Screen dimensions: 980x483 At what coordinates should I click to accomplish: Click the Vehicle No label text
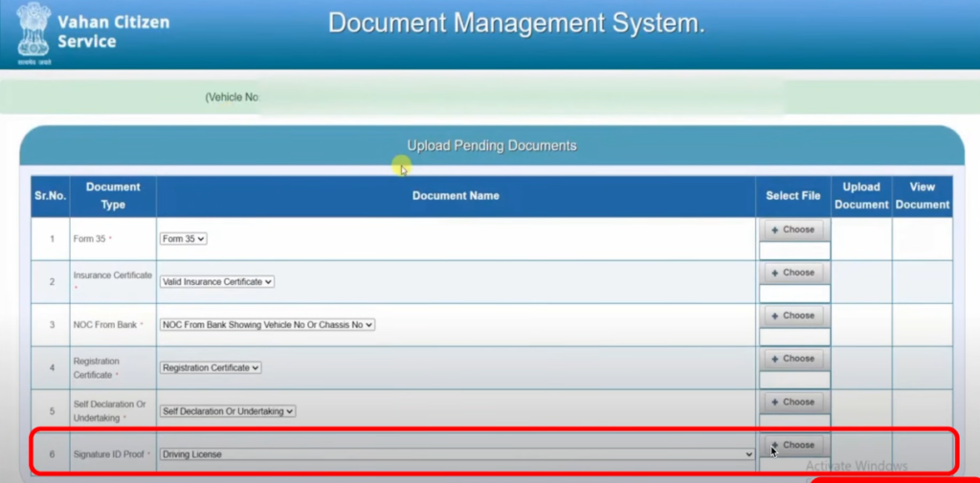click(x=233, y=98)
